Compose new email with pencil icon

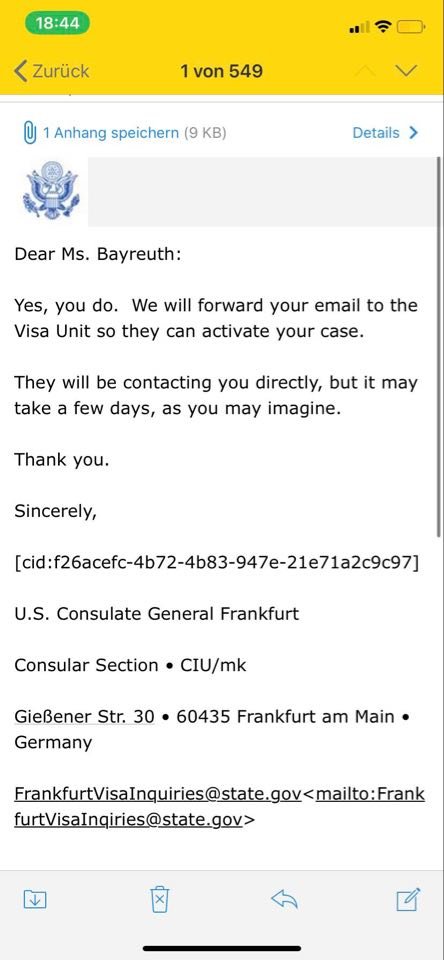[408, 898]
